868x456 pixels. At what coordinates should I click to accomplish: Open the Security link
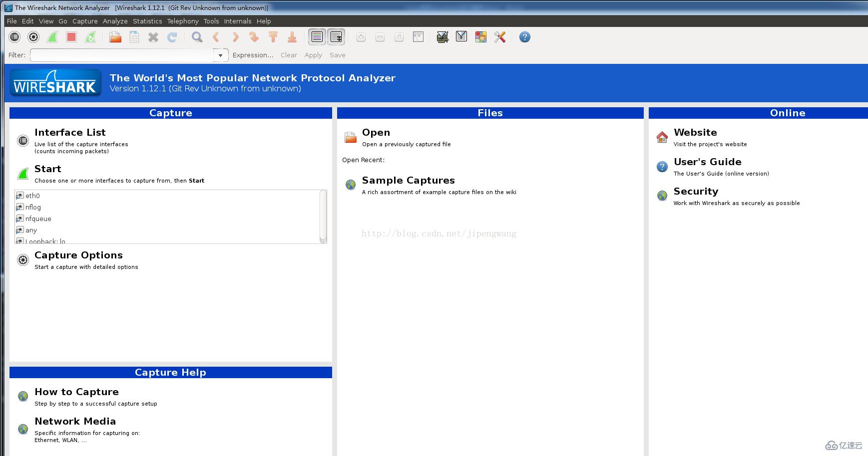(696, 192)
